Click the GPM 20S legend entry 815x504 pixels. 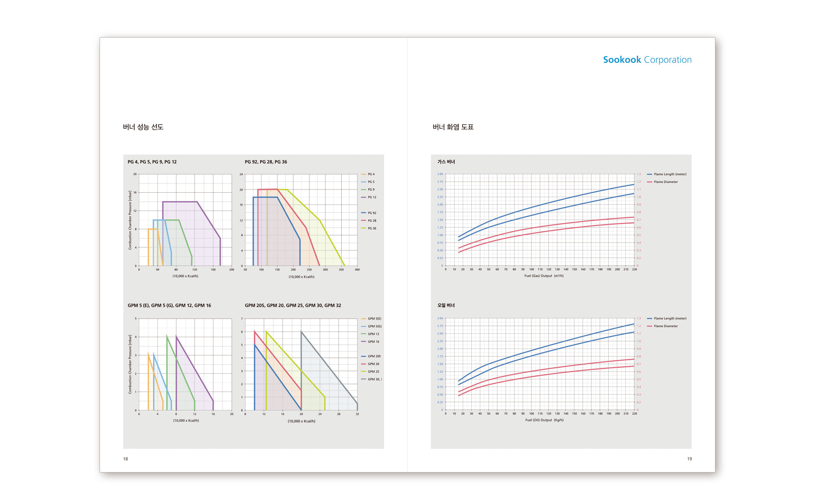[373, 356]
